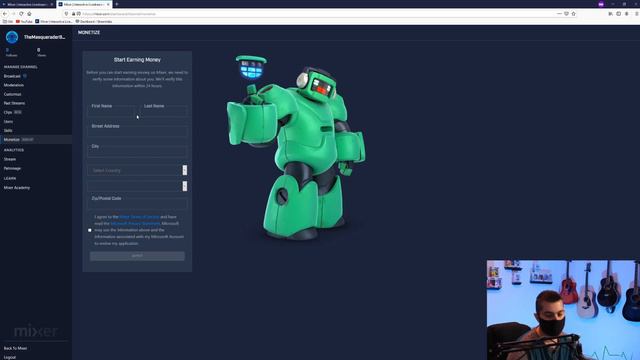Screen dimensions: 640x360
Task: Click Back To Mixer link
Action: [x=16, y=348]
